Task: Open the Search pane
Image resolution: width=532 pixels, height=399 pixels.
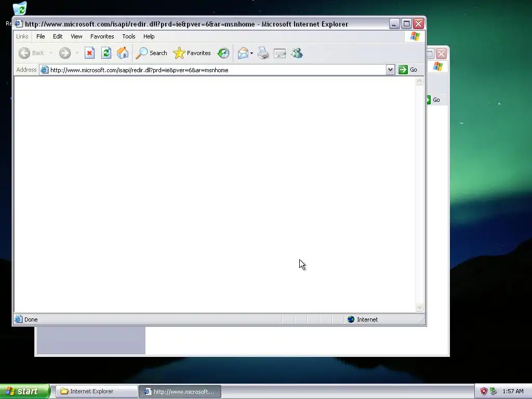Action: click(151, 53)
